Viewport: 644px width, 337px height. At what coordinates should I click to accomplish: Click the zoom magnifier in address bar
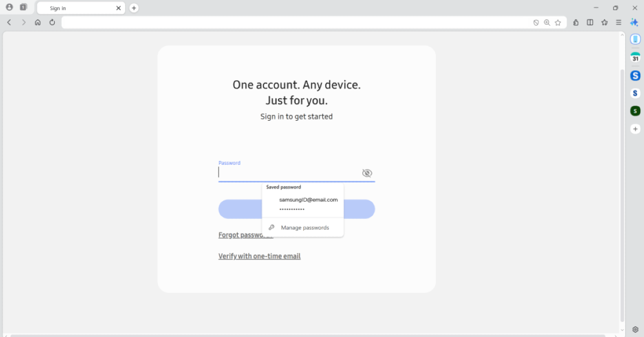(x=547, y=23)
